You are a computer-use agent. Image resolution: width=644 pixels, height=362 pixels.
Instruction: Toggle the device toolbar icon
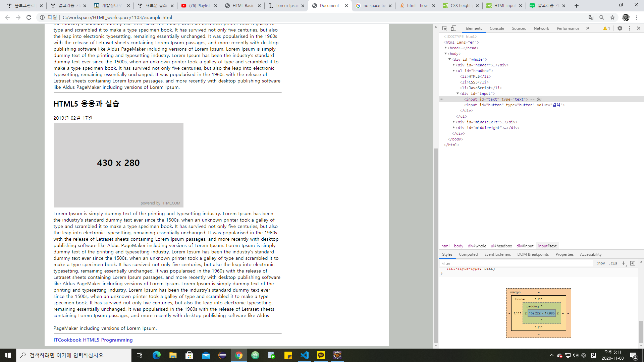(x=453, y=28)
